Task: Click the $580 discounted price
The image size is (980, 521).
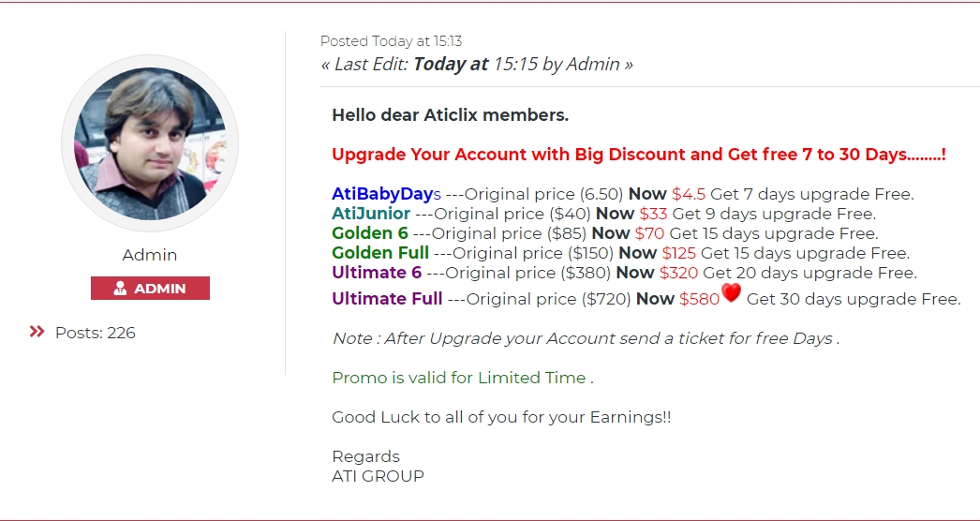Action: click(699, 300)
